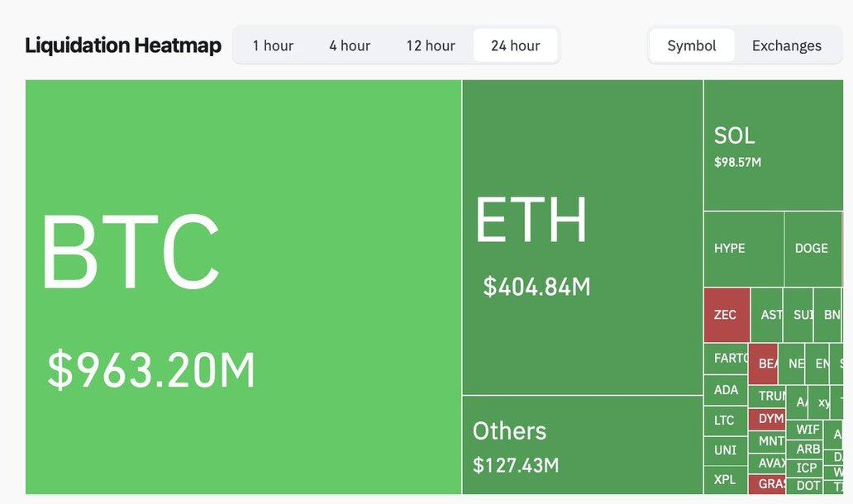Toggle view to Symbol
The height and width of the screenshot is (504, 853).
[x=692, y=45]
